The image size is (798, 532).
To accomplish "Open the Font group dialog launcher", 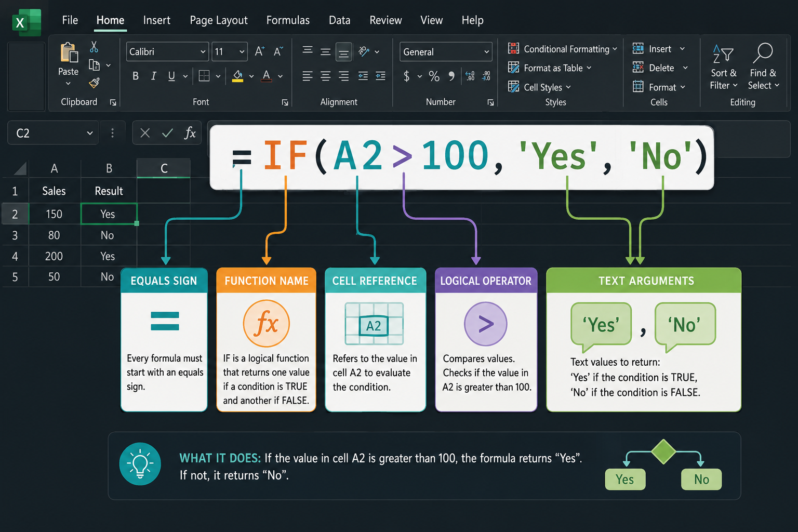I will [x=285, y=103].
